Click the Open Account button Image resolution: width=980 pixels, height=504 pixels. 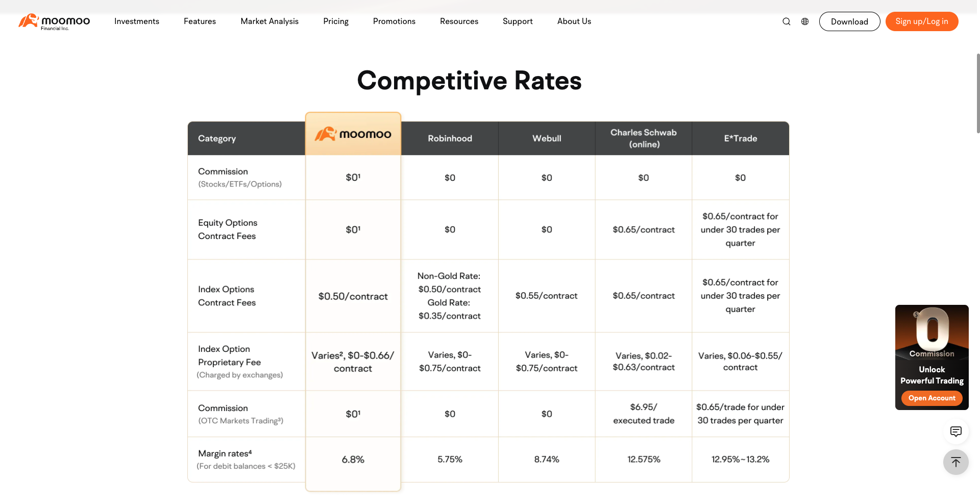[x=932, y=398]
